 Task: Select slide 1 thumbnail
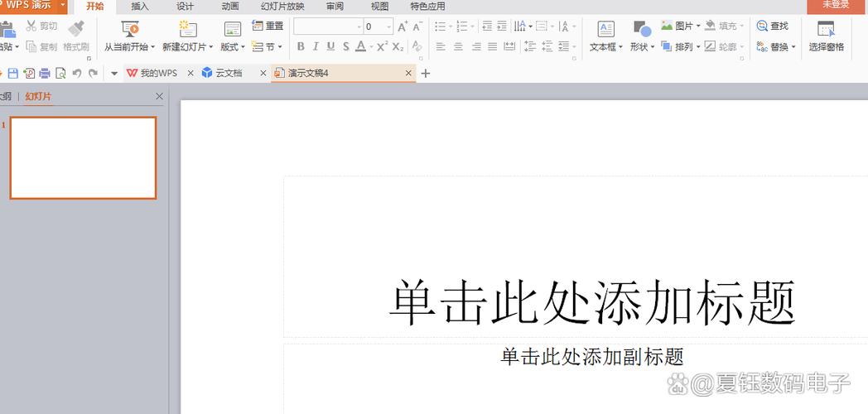[x=83, y=158]
